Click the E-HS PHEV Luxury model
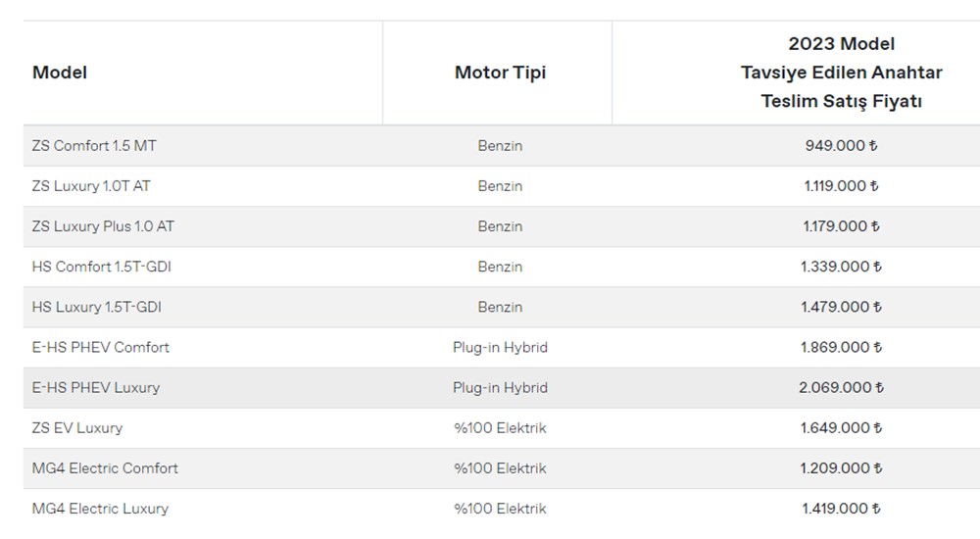Viewport: 980px width, 539px height. (96, 387)
